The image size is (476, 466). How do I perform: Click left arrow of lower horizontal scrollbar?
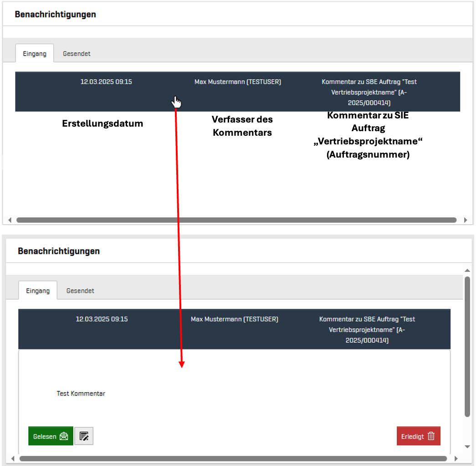tap(13, 458)
